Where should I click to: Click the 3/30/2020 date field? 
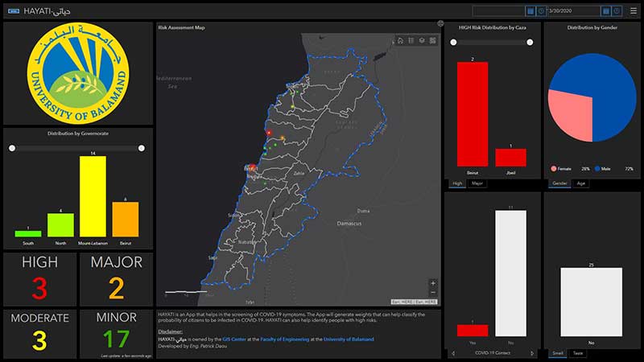click(575, 11)
